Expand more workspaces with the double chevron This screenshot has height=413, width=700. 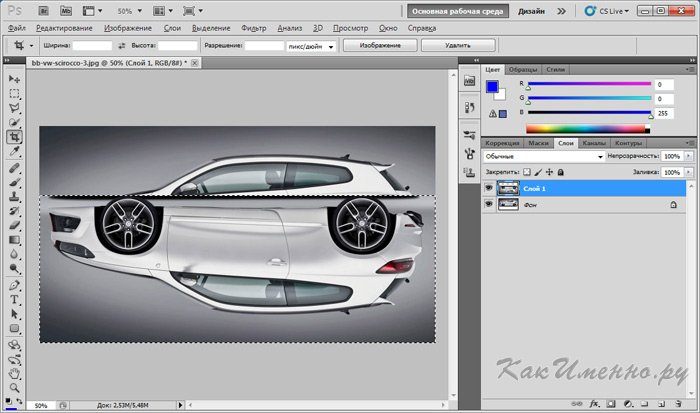pos(561,11)
